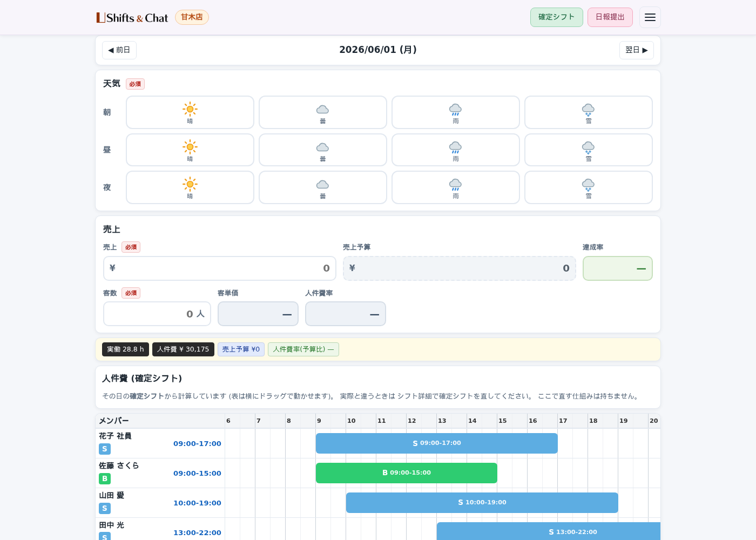Select cloudy weather icon for morning (朝)
This screenshot has height=540, width=756.
(323, 109)
